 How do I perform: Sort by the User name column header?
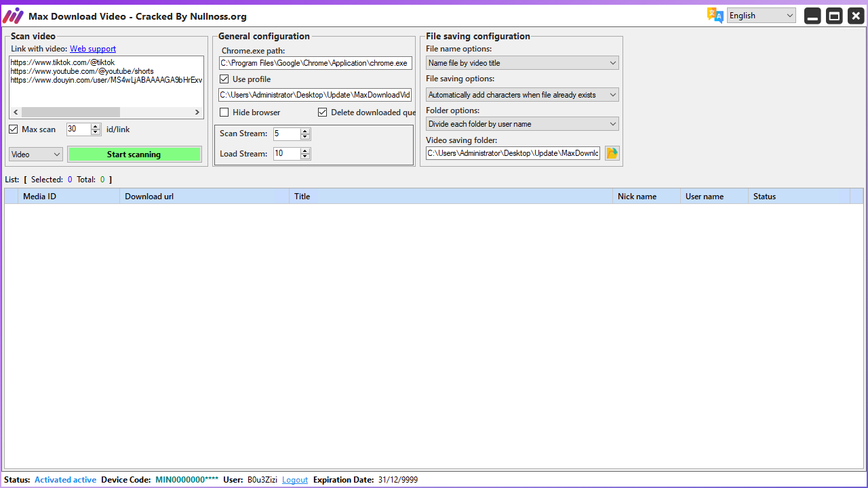pos(715,197)
